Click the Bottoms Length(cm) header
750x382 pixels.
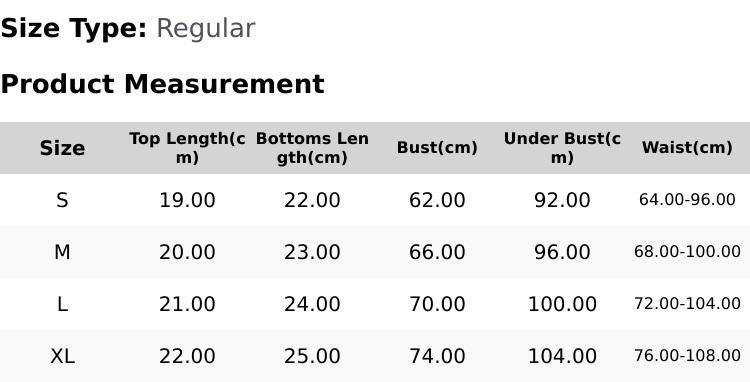click(x=312, y=148)
